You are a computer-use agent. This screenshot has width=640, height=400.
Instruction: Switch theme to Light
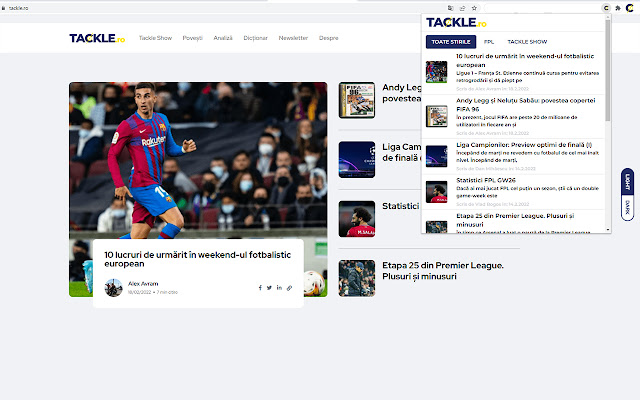click(x=627, y=182)
